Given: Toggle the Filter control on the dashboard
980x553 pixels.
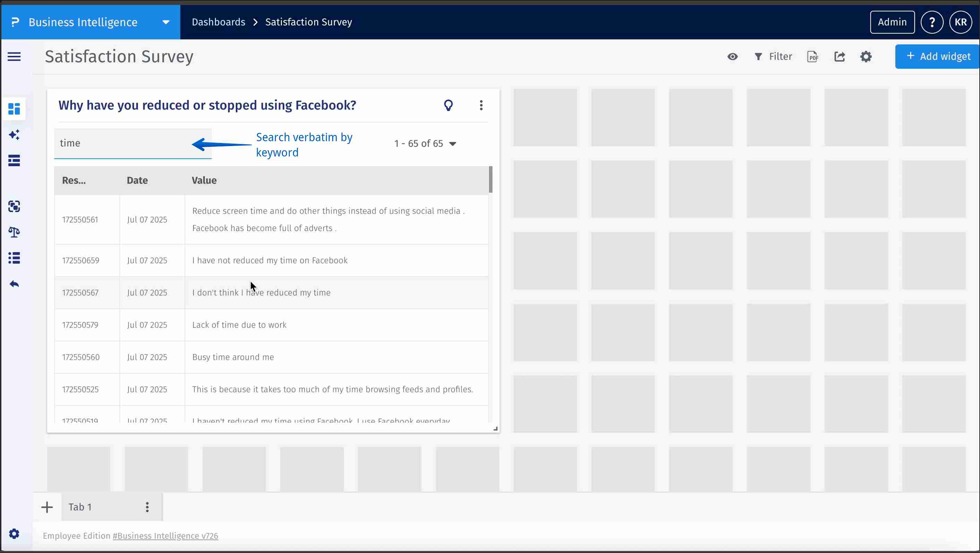Looking at the screenshot, I should [x=773, y=56].
